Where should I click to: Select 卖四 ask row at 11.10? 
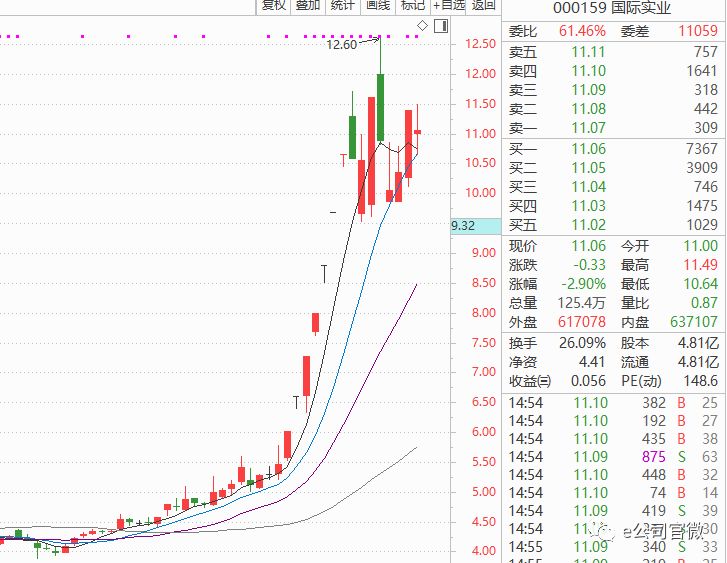(613, 71)
